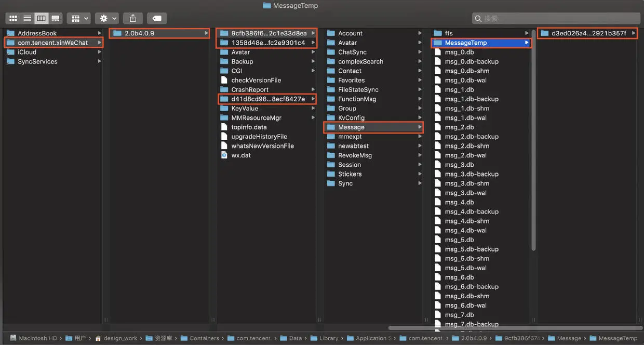Select the Message folder
The height and width of the screenshot is (345, 644).
click(x=374, y=127)
